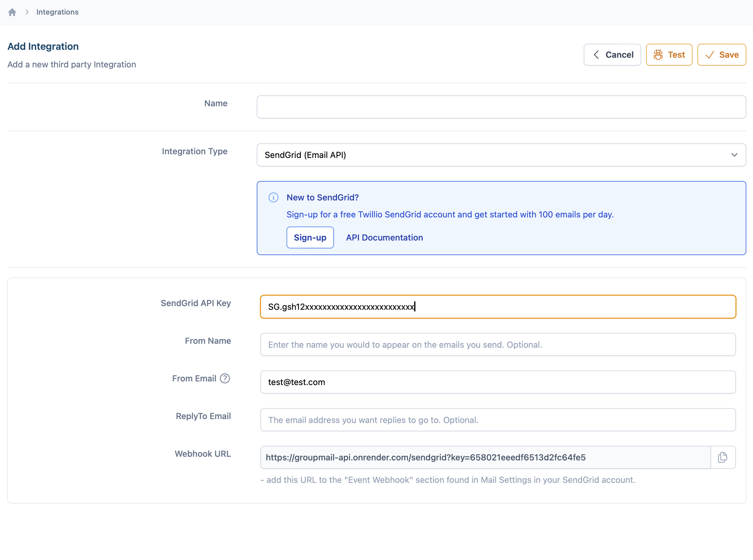Viewport: 753px width, 560px height.
Task: Click the home breadcrumb icon
Action: (x=12, y=12)
